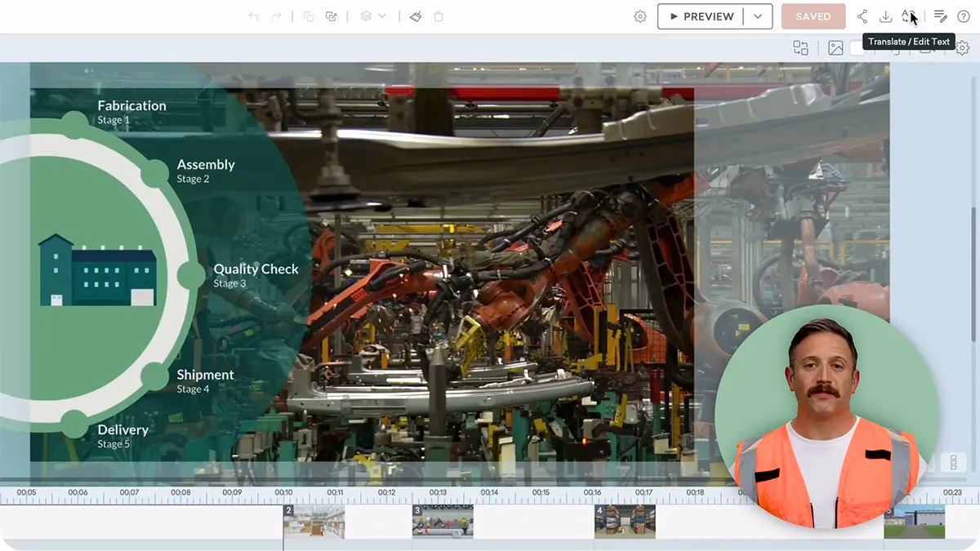Click the PREVIEW button
This screenshot has height=551, width=980.
[x=701, y=16]
